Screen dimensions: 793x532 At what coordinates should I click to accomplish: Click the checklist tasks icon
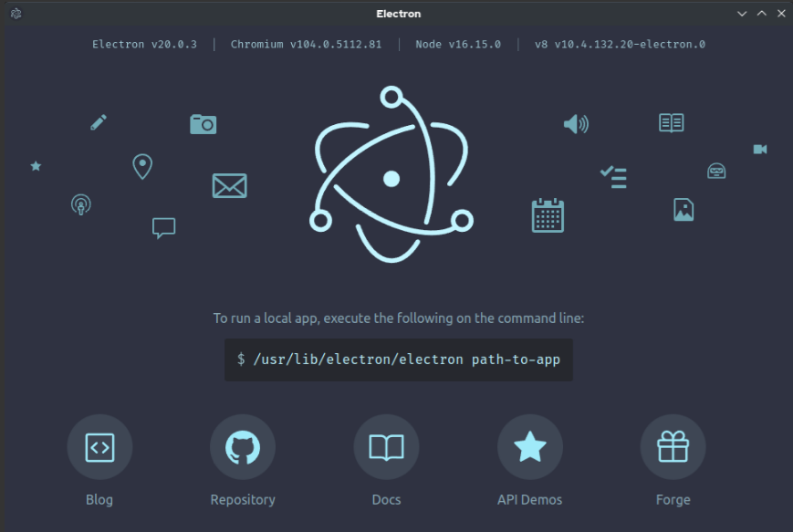pyautogui.click(x=613, y=178)
